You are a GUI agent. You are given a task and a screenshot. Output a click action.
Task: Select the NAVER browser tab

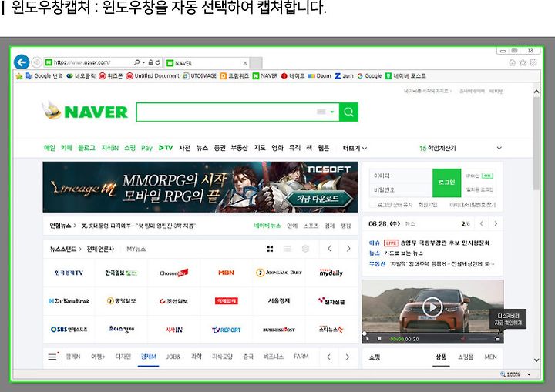coord(207,63)
